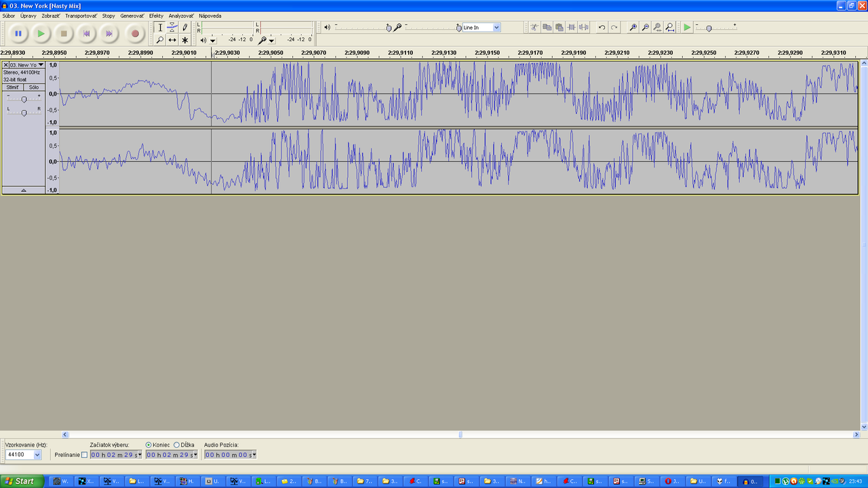Select the Envelope tool
This screenshot has height=488, width=868.
[172, 27]
